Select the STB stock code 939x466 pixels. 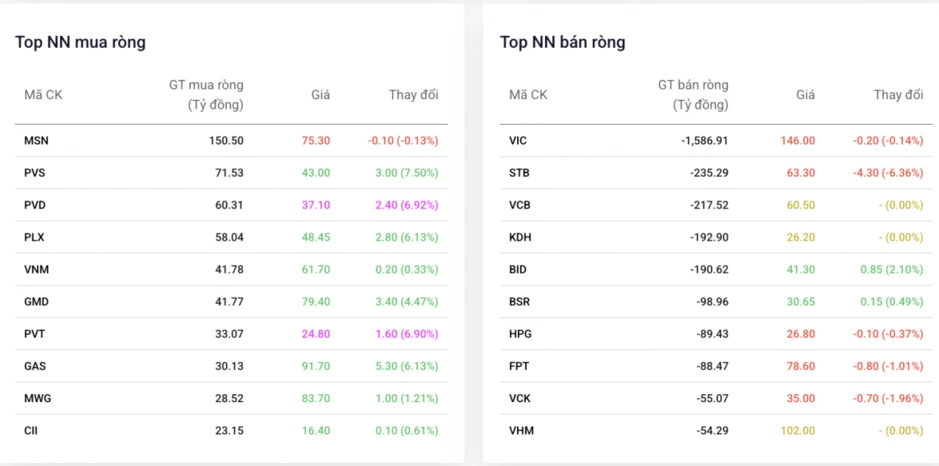[x=519, y=173]
